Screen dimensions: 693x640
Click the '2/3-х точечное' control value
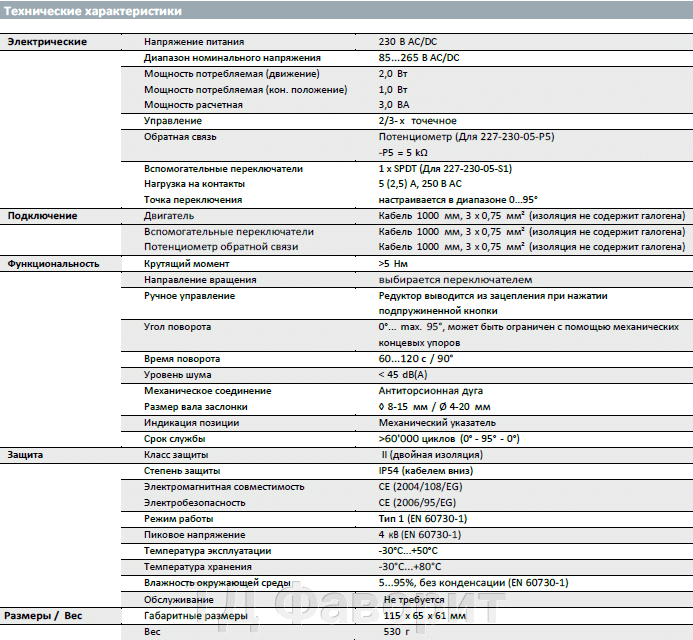[x=417, y=121]
